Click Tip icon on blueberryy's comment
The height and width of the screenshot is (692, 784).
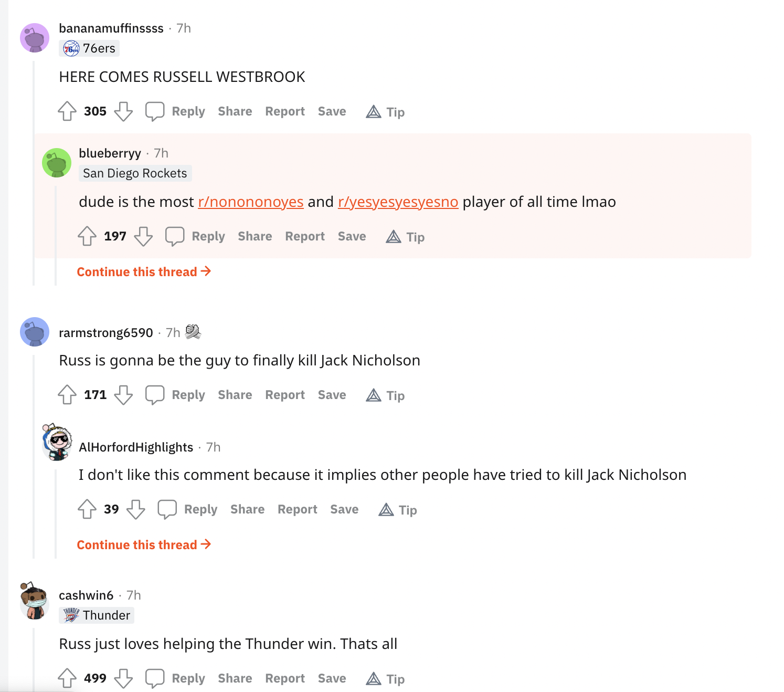[394, 237]
